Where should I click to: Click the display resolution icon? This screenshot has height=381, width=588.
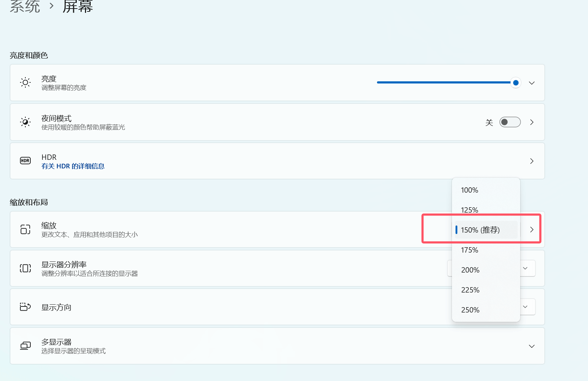coord(25,268)
